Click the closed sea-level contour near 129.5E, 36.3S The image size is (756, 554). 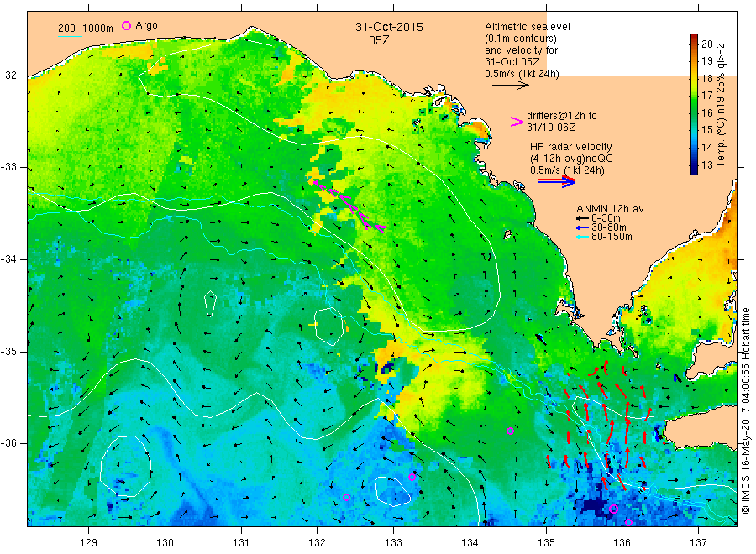(x=126, y=466)
